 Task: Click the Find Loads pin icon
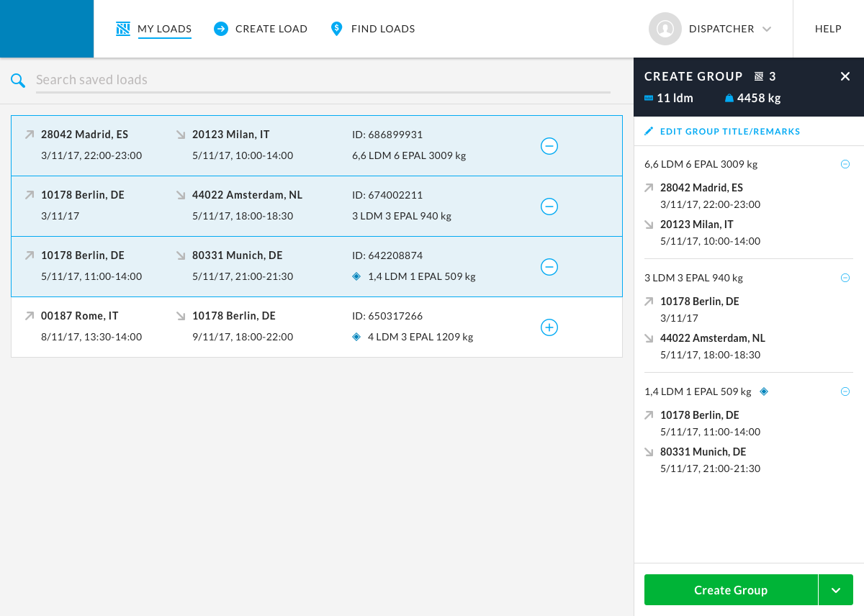point(336,29)
